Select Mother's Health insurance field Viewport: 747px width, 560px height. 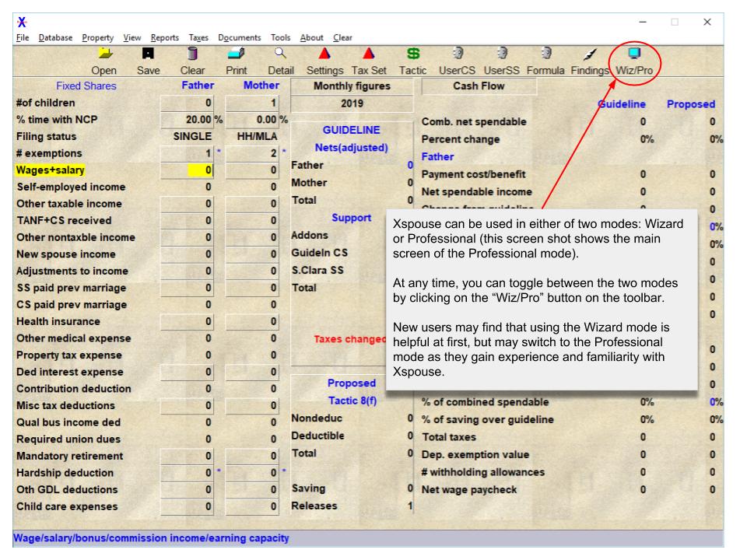pyautogui.click(x=251, y=321)
